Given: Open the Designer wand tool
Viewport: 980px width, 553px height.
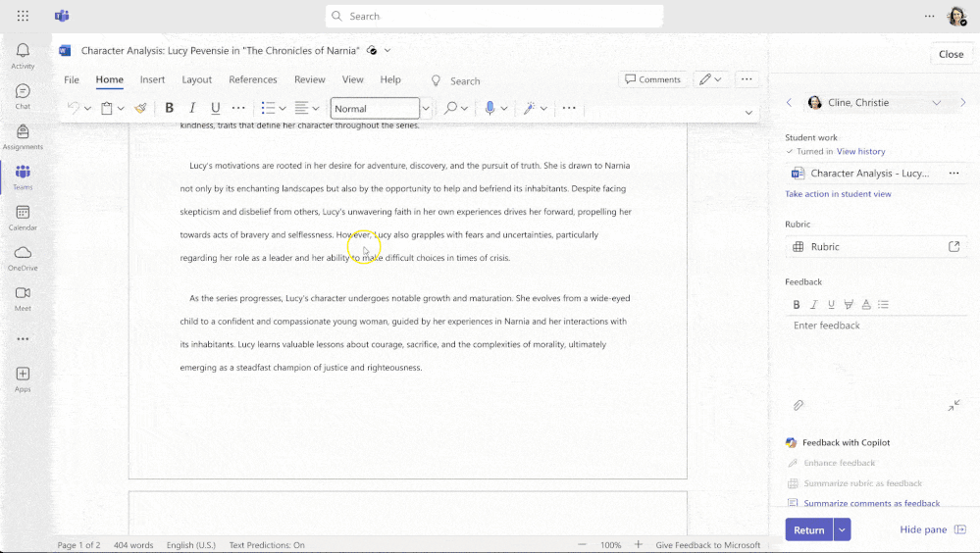Looking at the screenshot, I should 529,108.
